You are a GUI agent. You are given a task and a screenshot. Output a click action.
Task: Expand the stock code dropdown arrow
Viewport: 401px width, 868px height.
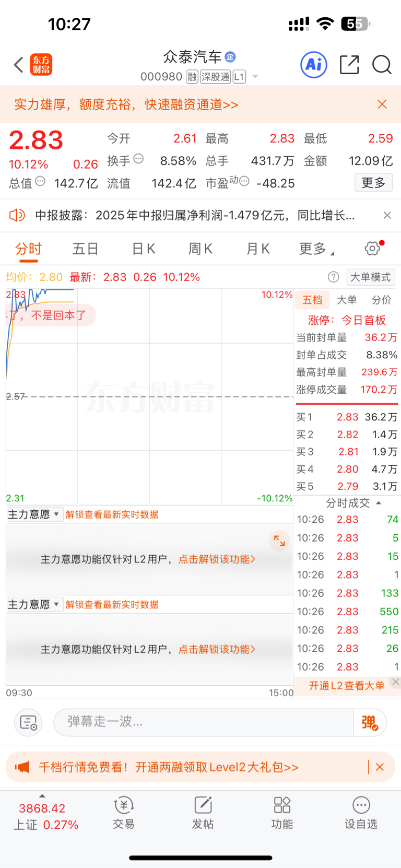tap(255, 77)
